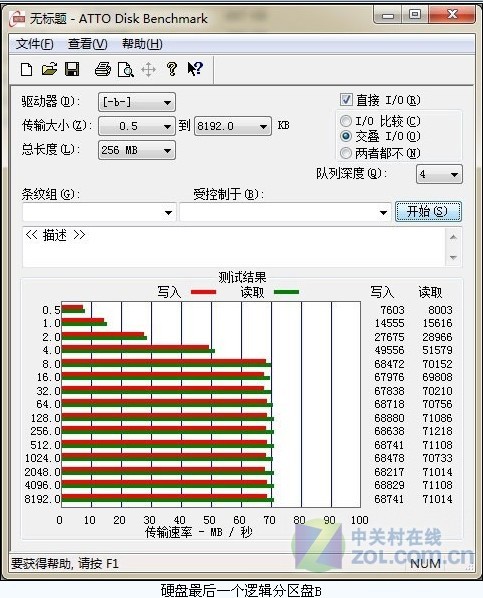Open the 帮助(H) menu

click(x=142, y=44)
